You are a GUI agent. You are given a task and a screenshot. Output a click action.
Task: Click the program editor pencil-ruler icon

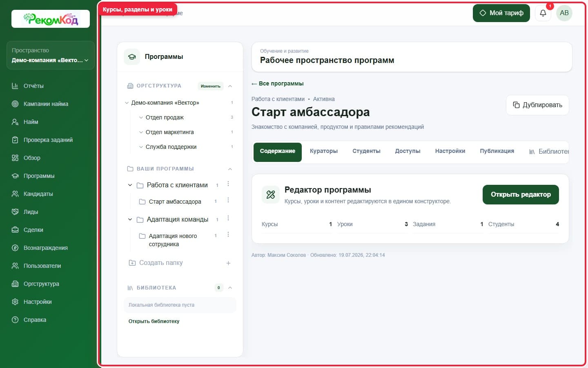(270, 195)
